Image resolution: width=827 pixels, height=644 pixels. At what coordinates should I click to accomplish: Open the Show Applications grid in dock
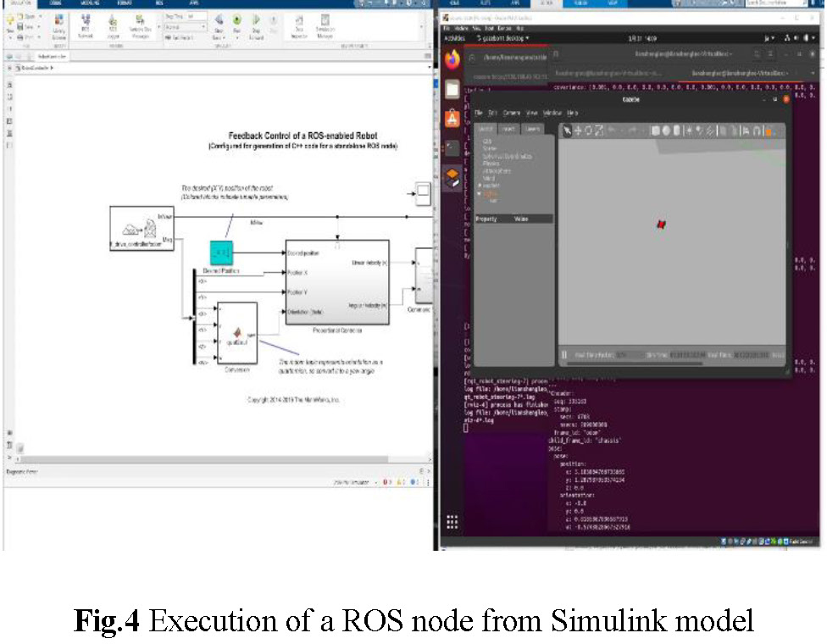[x=452, y=522]
